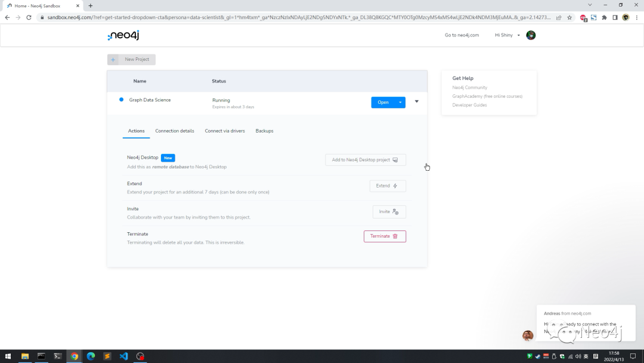Click the add-user icon on the Invite button

397,211
